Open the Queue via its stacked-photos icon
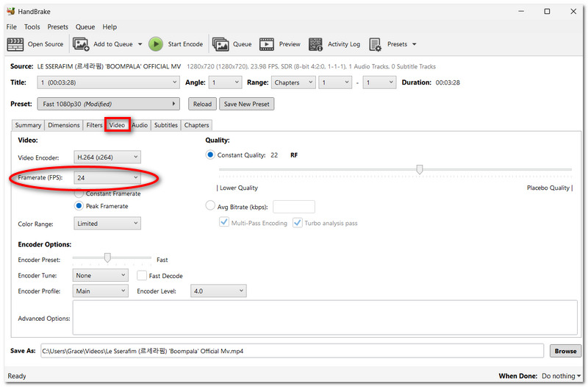 coord(220,44)
